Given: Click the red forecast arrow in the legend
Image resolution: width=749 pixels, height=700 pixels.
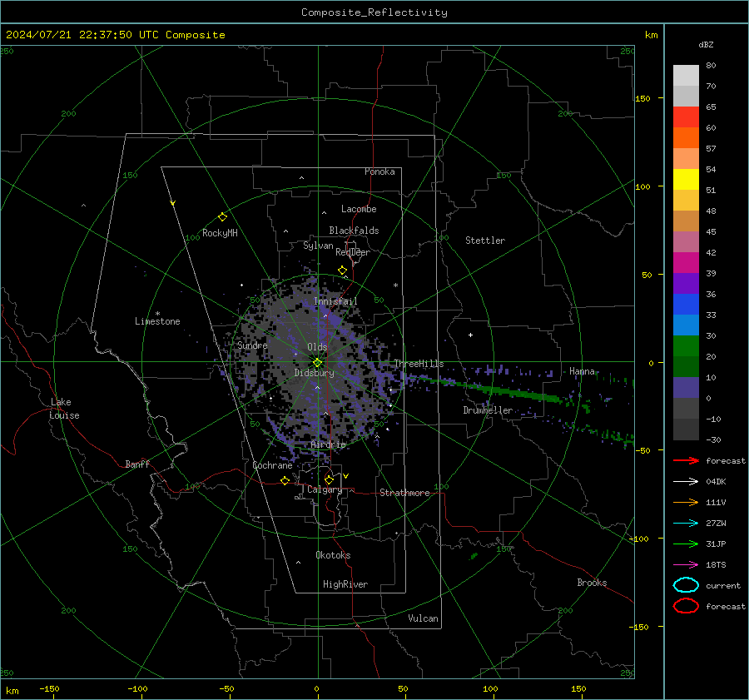Looking at the screenshot, I should 686,460.
